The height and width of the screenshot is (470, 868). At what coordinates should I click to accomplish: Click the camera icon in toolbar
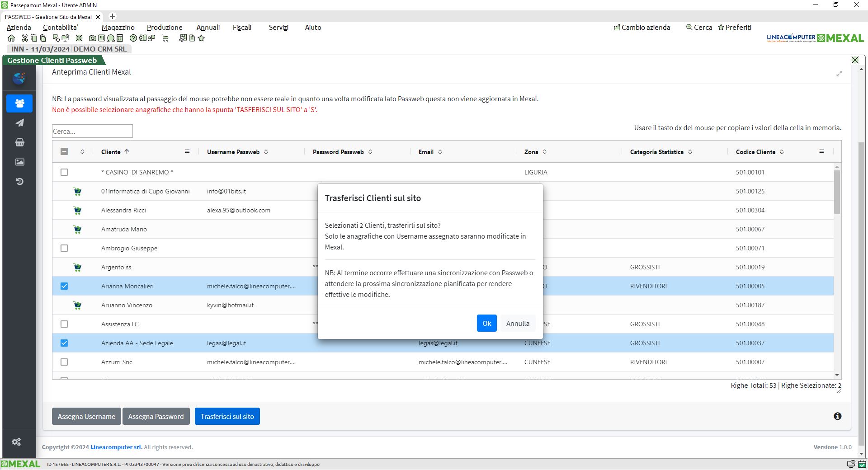coord(93,38)
